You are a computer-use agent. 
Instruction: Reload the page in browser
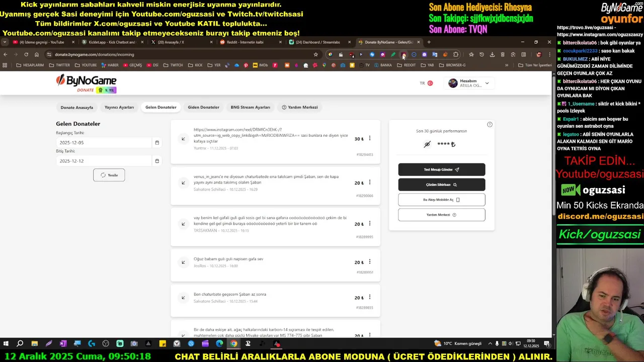[x=26, y=54]
